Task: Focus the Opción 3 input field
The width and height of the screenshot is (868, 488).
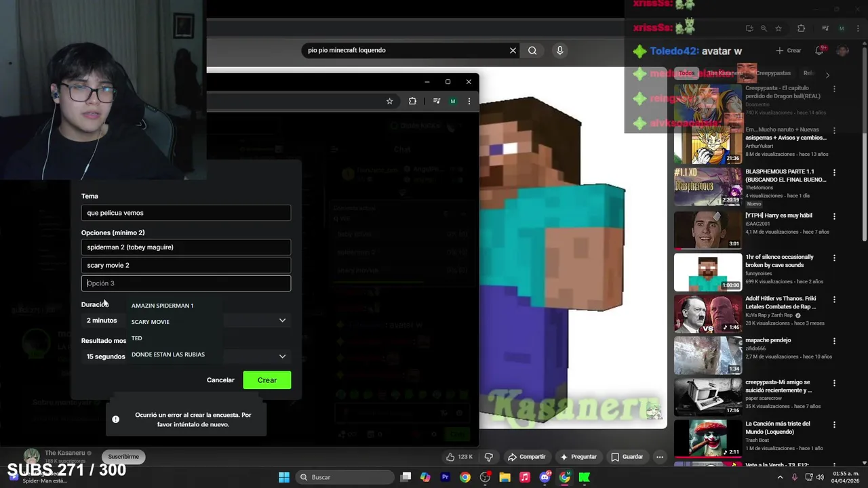Action: (x=186, y=283)
